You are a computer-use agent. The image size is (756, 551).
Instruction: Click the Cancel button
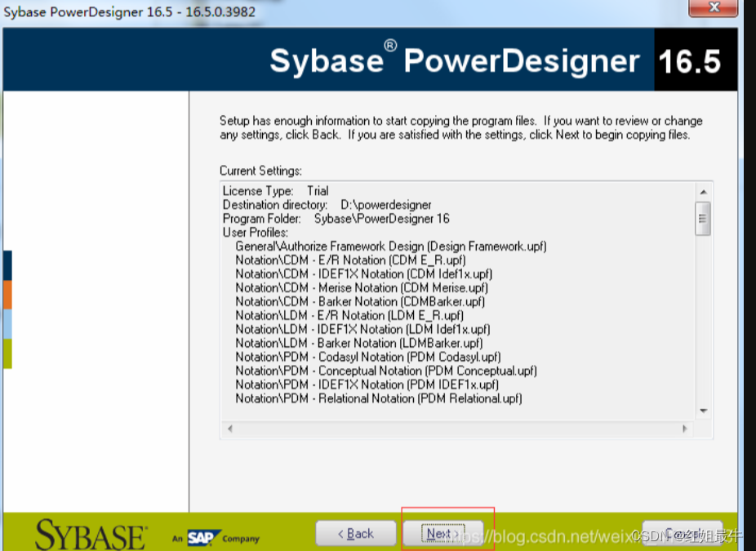[683, 532]
